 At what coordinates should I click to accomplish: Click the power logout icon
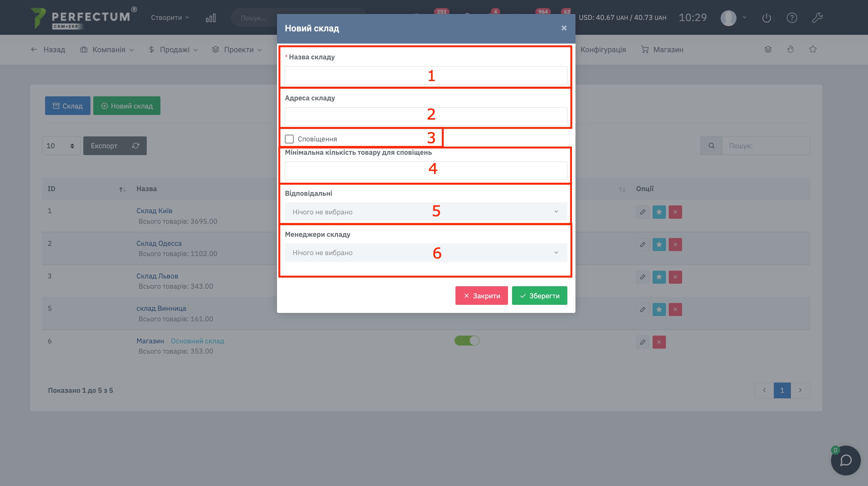click(x=767, y=17)
